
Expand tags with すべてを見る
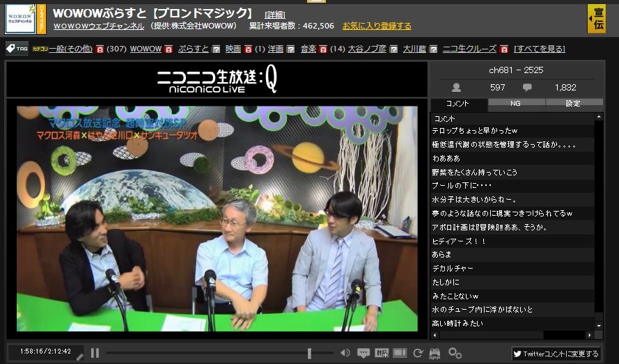pyautogui.click(x=540, y=49)
